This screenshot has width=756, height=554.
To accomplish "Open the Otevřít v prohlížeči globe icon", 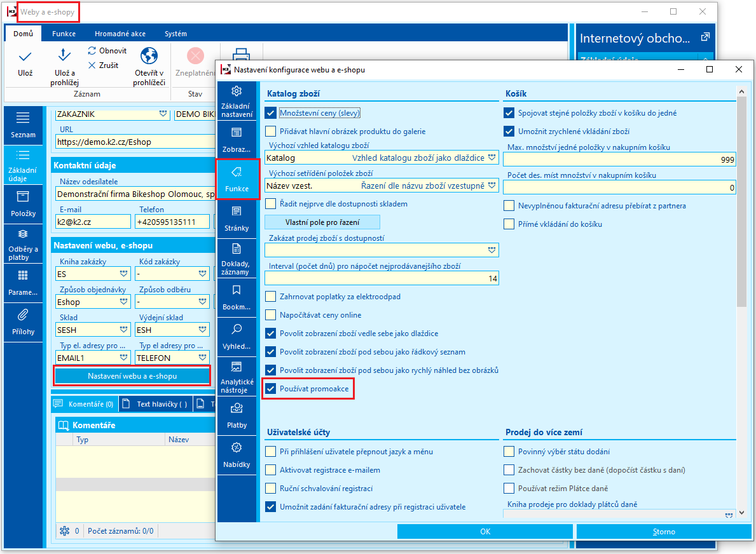I will [x=149, y=56].
